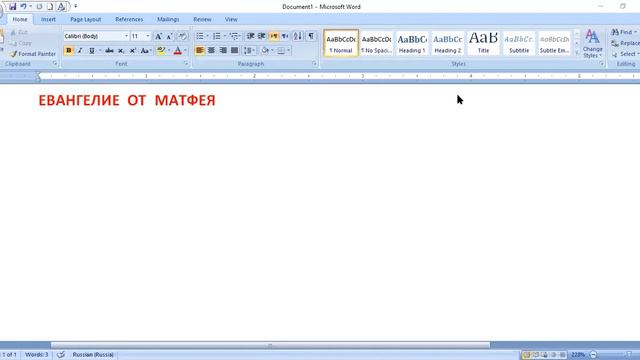Click the horizontal scrollbar thumb
This screenshot has width=640, height=360.
[270, 345]
